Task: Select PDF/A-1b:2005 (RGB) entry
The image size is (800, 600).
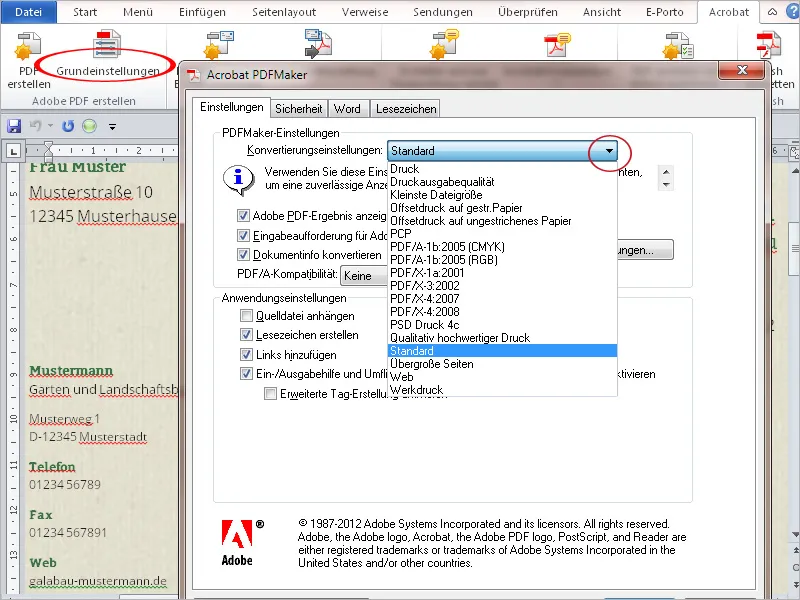Action: pos(502,260)
